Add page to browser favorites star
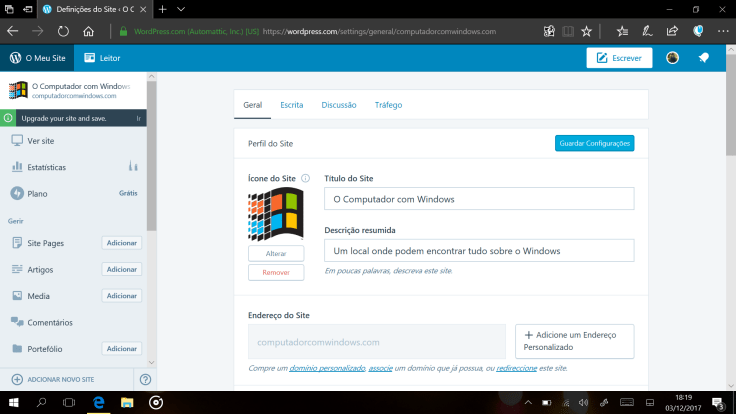 tap(623, 31)
